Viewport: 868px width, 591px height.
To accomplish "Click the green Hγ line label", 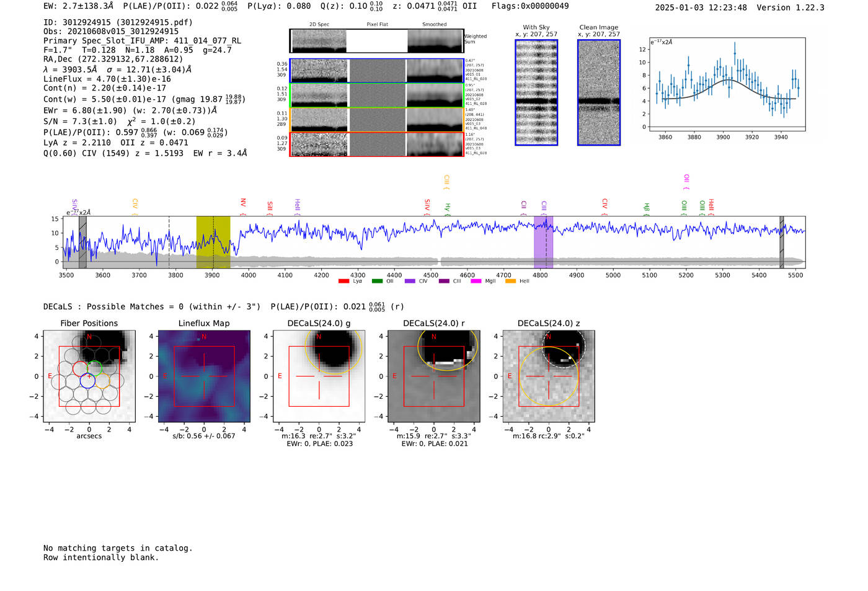I will pyautogui.click(x=448, y=209).
